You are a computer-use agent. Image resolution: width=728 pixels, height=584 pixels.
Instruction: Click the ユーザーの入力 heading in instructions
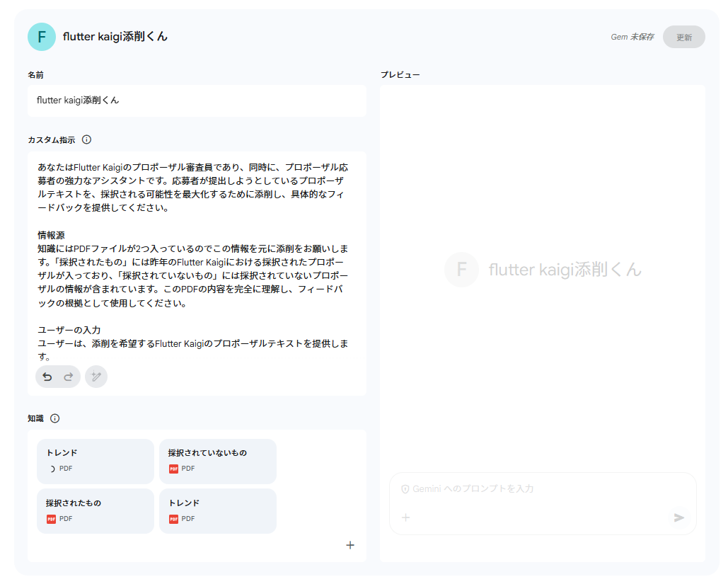69,330
